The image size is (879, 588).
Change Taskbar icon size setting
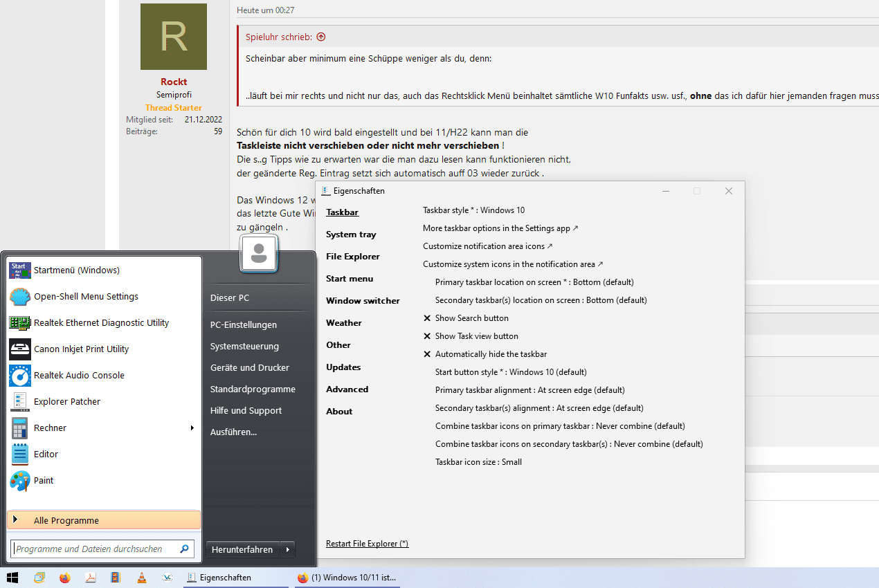tap(478, 462)
